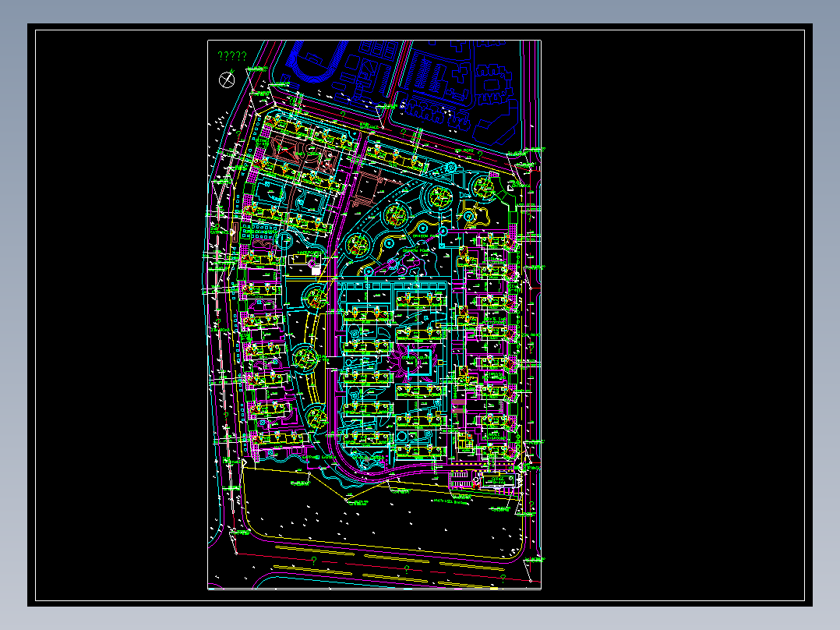
Task: Select the green OFFICE label on the site plan
Action: 498,479
